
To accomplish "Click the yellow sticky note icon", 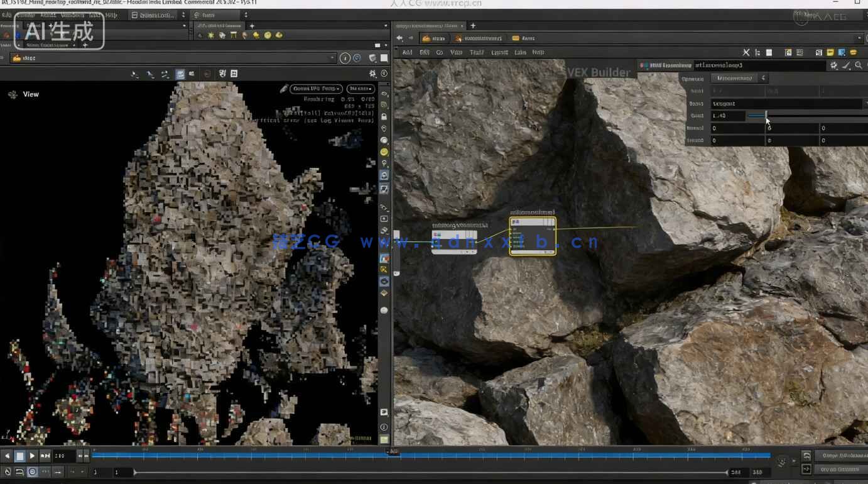I will [x=830, y=52].
